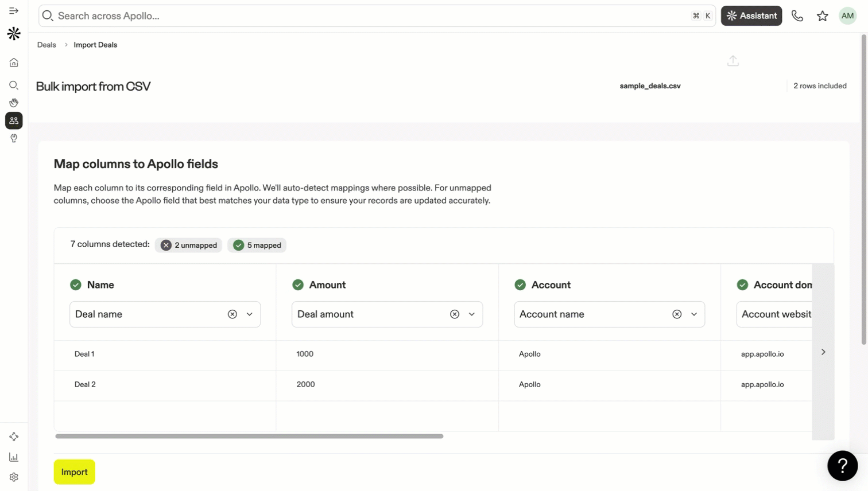The height and width of the screenshot is (491, 868).
Task: Expand the Deal amount field dropdown
Action: pos(472,314)
